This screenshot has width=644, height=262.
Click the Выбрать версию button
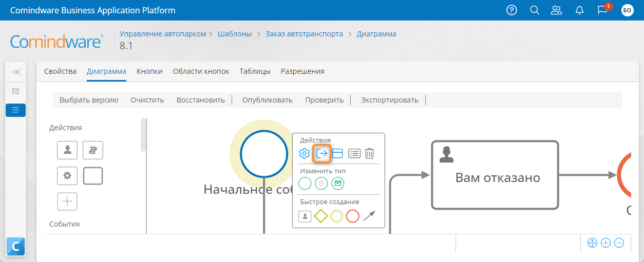[x=89, y=100]
